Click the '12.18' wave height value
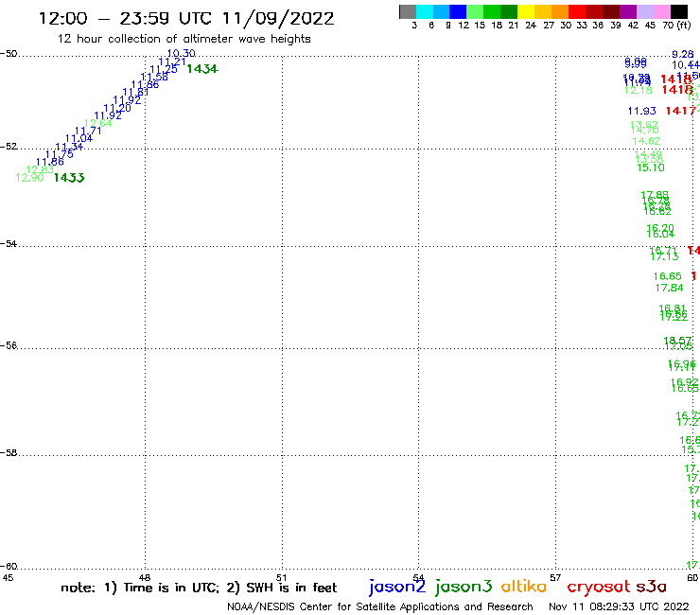Viewport: 700px width, 615px height. pos(638,90)
